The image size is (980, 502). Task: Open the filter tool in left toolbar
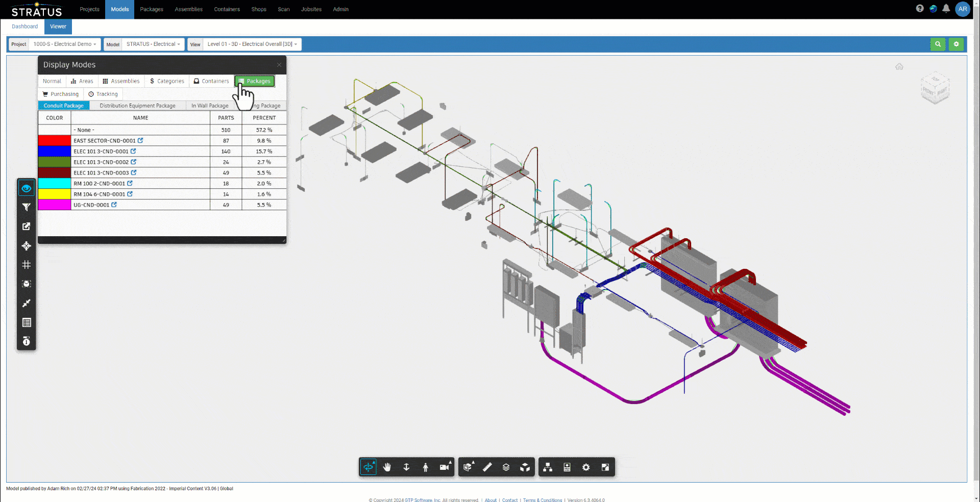click(27, 207)
